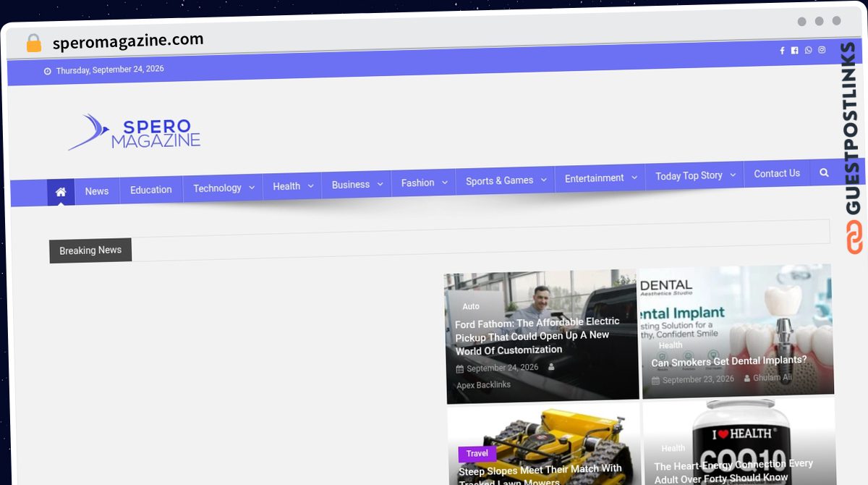Open Steep Slopes tracked lawn mowers article
Image resolution: width=868 pixels, height=485 pixels.
540,475
